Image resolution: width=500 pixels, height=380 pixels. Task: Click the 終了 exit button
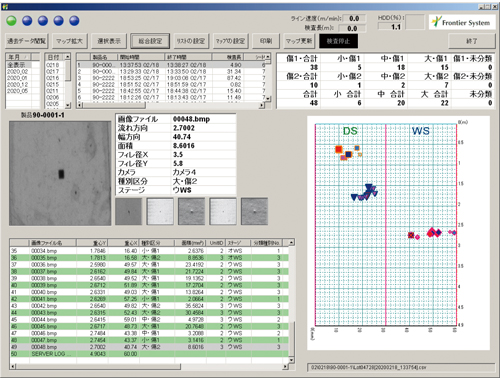pyautogui.click(x=472, y=41)
